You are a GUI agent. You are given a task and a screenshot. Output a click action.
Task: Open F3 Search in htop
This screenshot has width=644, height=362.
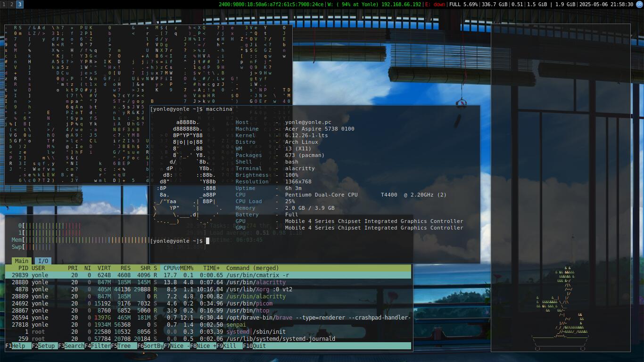coord(71,346)
